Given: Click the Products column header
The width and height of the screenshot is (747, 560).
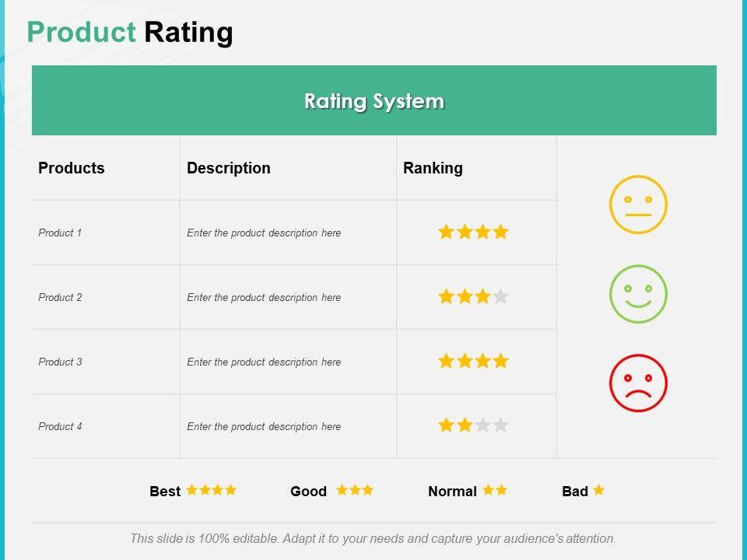Looking at the screenshot, I should (x=72, y=168).
